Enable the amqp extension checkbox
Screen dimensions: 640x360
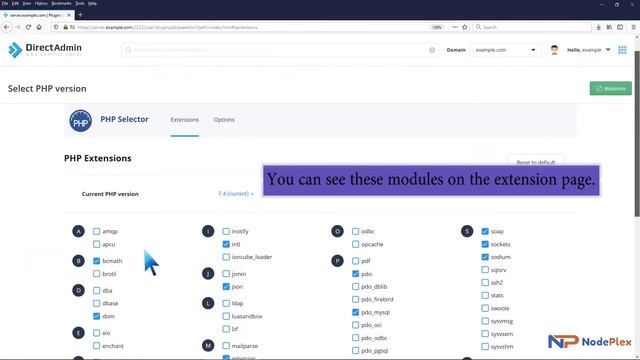point(96,231)
